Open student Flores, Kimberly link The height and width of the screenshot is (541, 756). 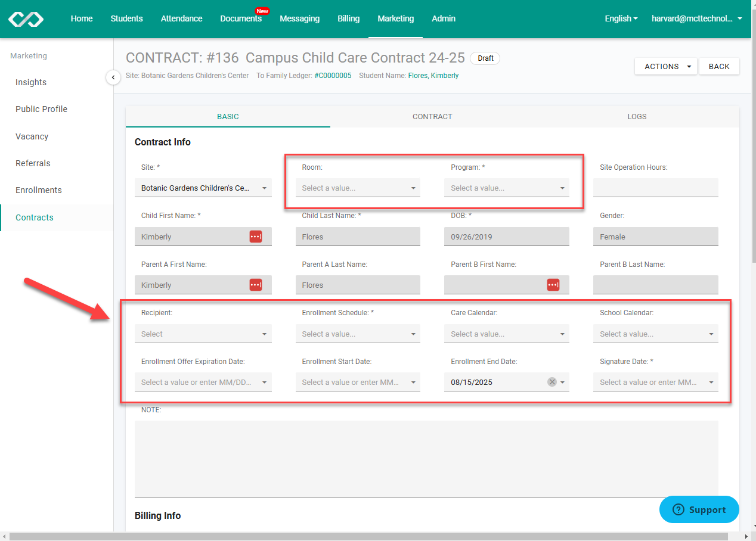tap(433, 76)
